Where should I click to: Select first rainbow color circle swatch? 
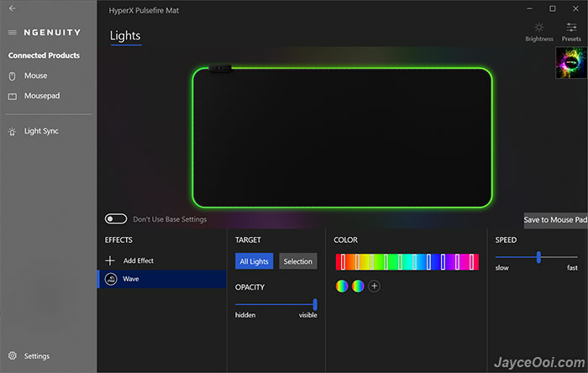(x=342, y=286)
